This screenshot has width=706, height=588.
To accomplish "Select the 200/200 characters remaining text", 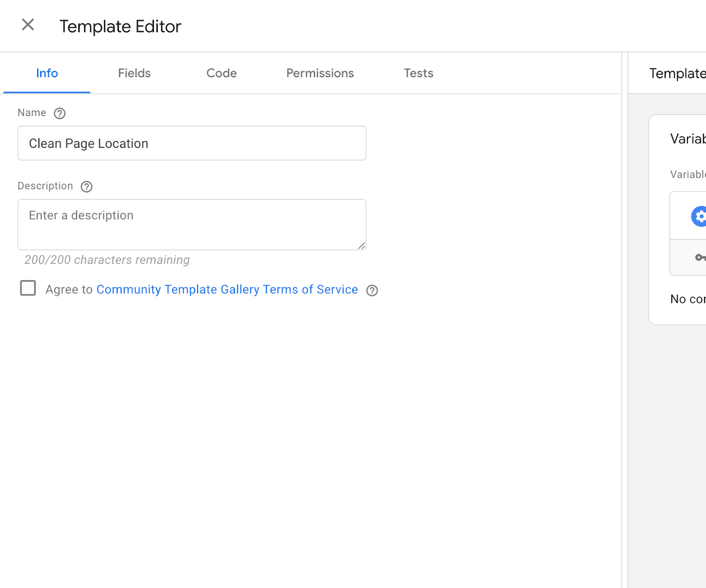I will (107, 260).
